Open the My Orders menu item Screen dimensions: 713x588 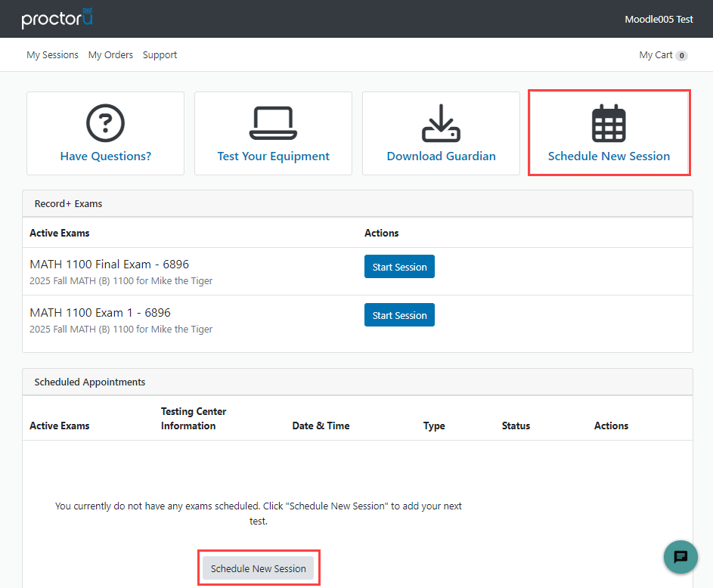110,54
